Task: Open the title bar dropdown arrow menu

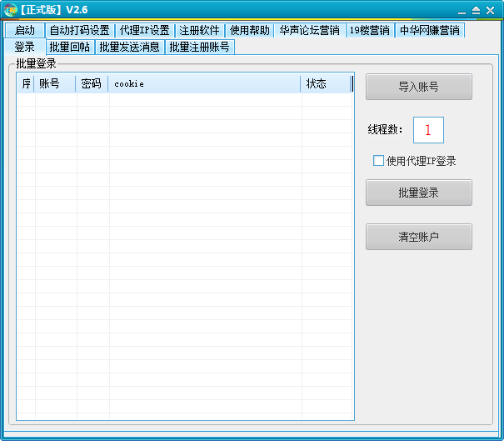Action: coord(476,10)
